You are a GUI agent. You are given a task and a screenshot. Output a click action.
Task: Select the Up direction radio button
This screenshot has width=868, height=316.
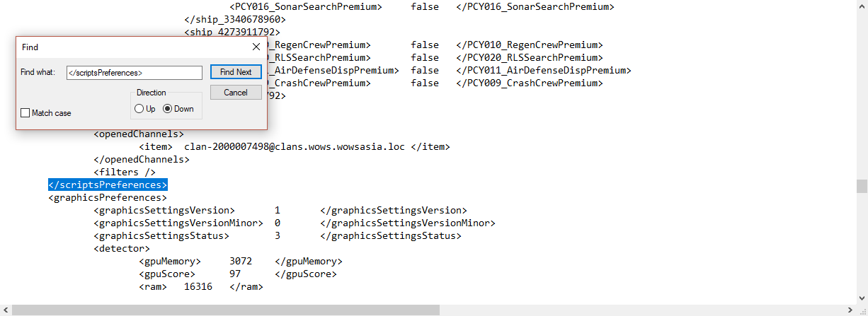coord(139,109)
